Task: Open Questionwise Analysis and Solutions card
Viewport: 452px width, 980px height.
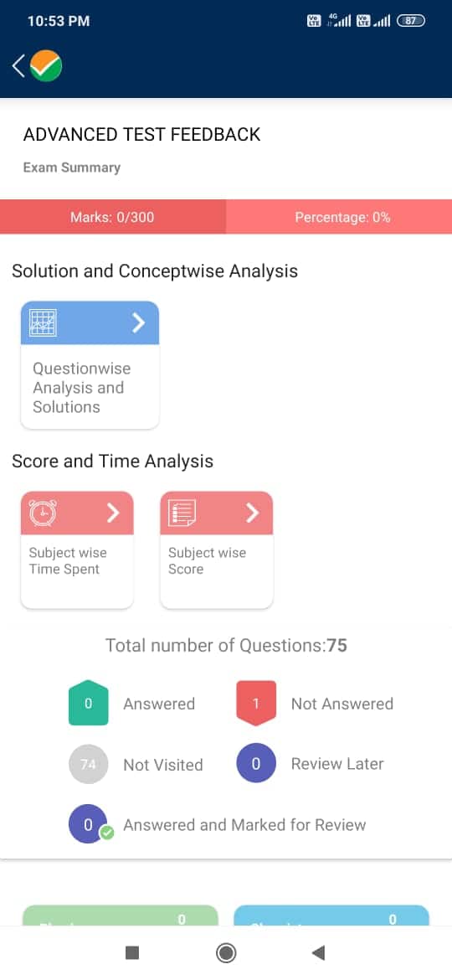Action: point(90,365)
